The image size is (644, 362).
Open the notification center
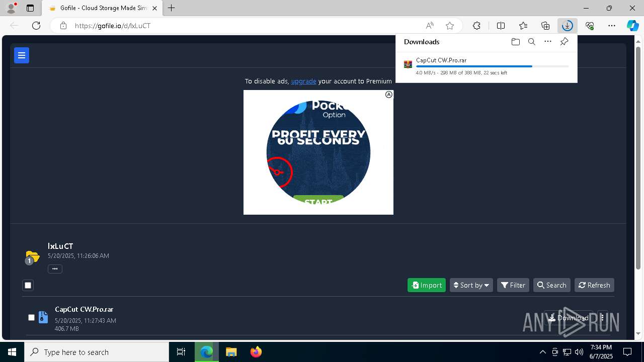pyautogui.click(x=627, y=352)
